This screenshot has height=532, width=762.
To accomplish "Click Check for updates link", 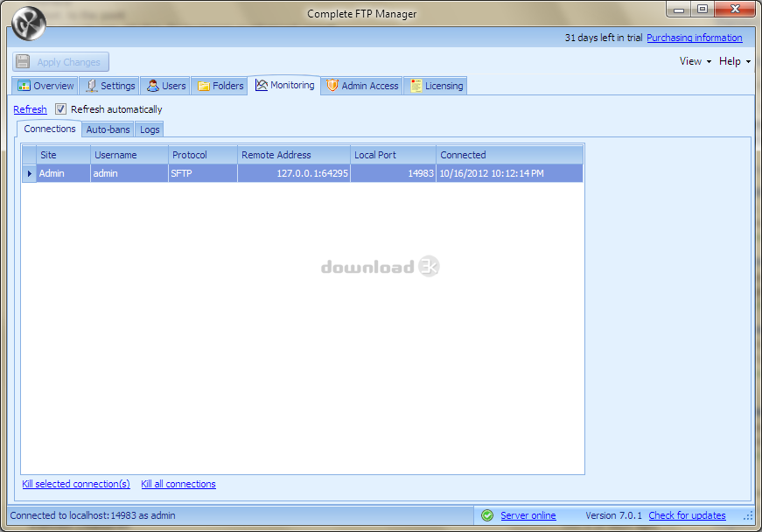I will pyautogui.click(x=687, y=515).
